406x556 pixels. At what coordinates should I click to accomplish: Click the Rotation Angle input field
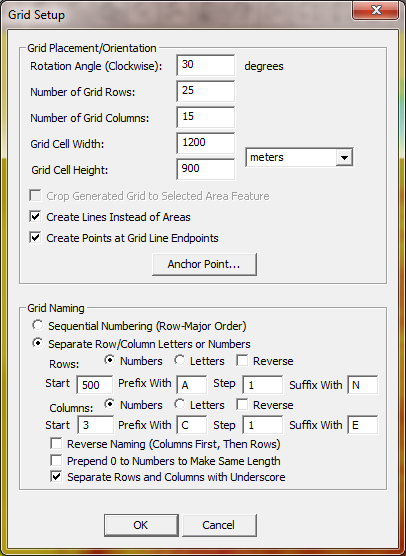pyautogui.click(x=206, y=65)
